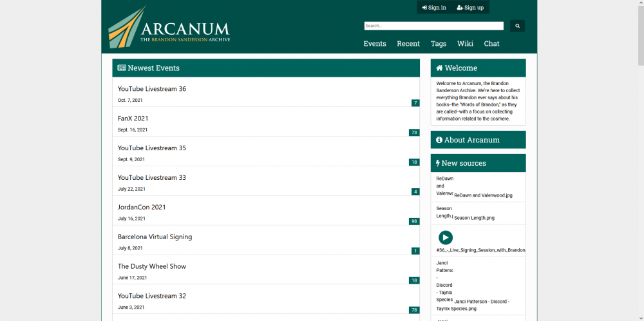This screenshot has width=644, height=321.
Task: Open the Chat menu item
Action: point(491,44)
